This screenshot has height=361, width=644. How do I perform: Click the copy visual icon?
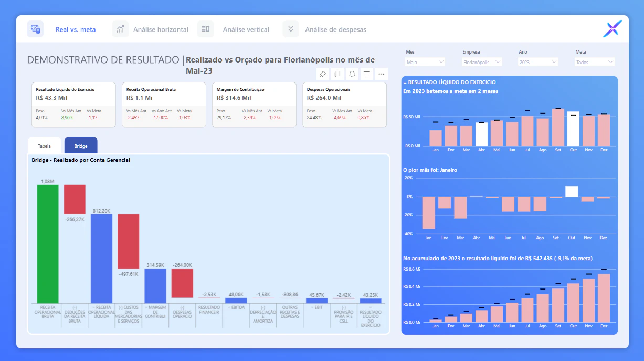click(x=337, y=74)
